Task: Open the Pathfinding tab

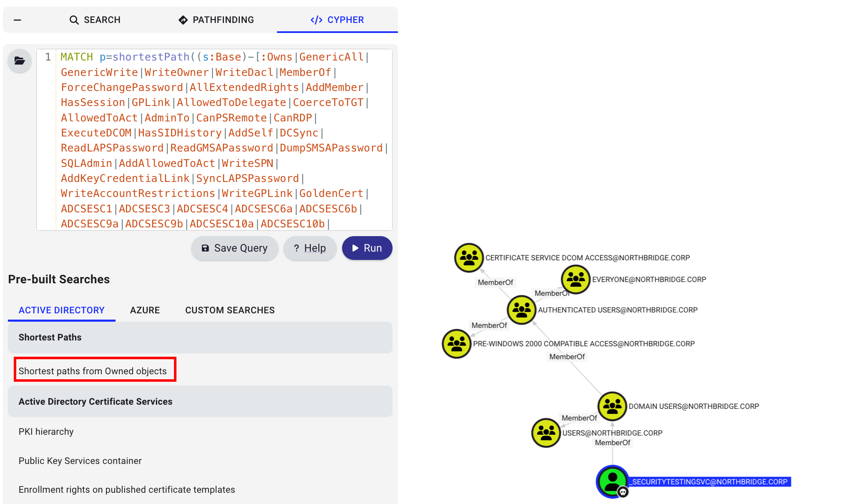Action: coord(216,20)
